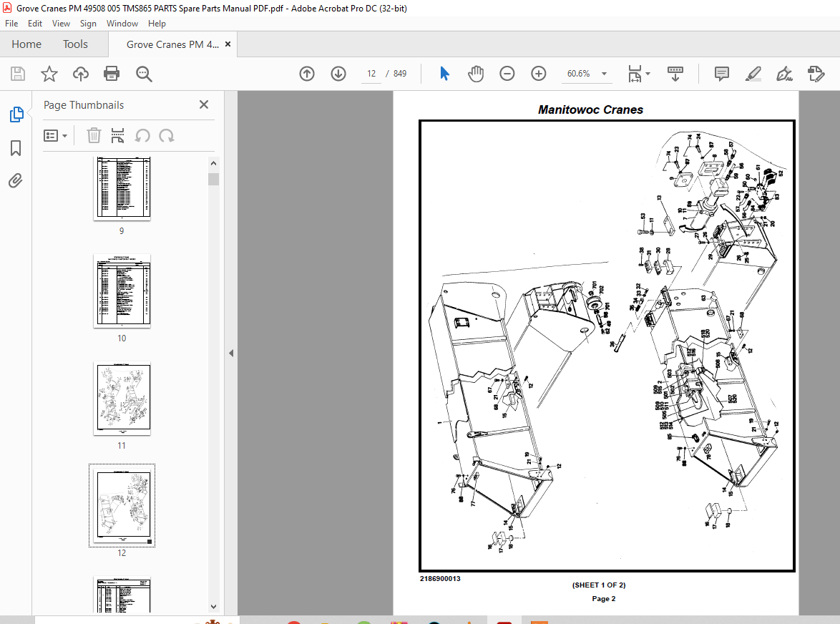This screenshot has width=840, height=624.
Task: Open the View menu
Action: pyautogui.click(x=61, y=24)
